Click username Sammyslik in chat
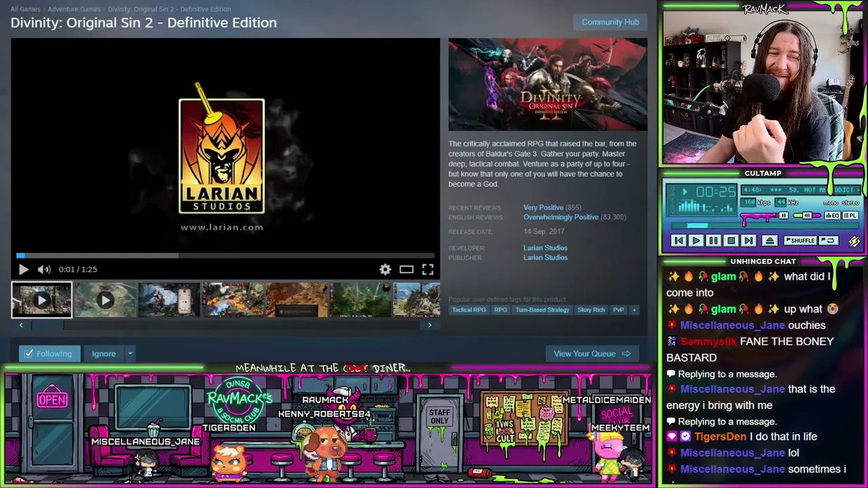The image size is (868, 488). [x=709, y=342]
